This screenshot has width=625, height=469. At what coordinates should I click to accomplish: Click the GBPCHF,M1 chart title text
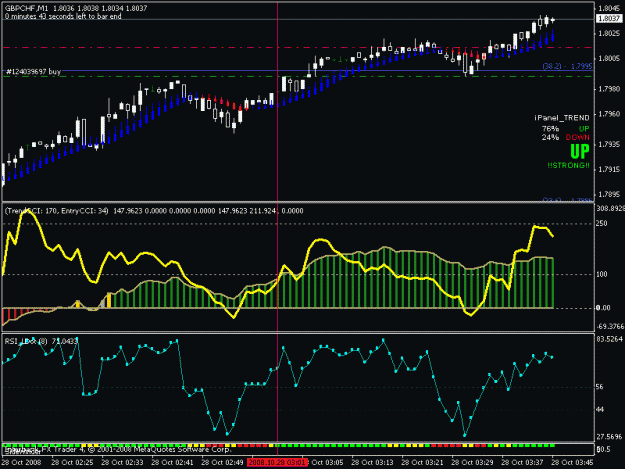pyautogui.click(x=26, y=8)
